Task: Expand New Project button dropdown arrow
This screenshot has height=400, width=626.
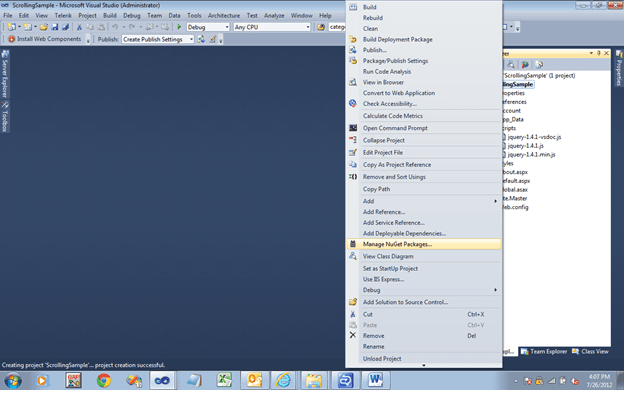Action: pos(19,27)
